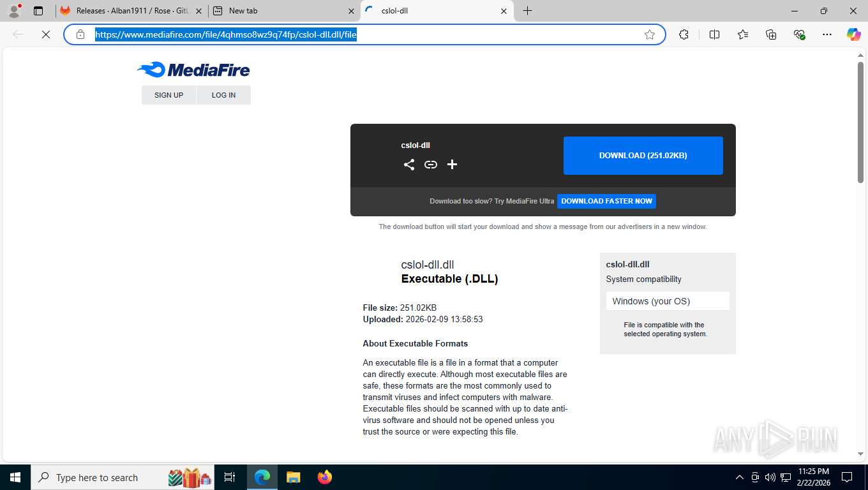The width and height of the screenshot is (868, 490).
Task: Open Settings and more ellipsis menu
Action: tap(827, 34)
